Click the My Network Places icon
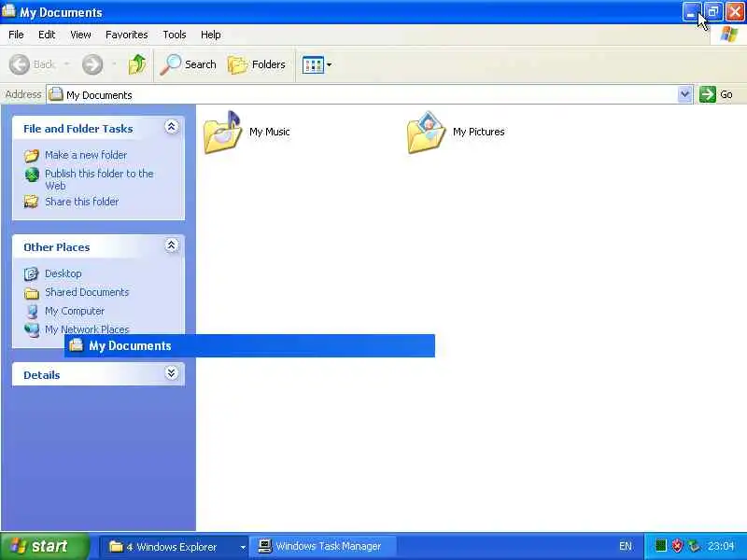Viewport: 747px width, 560px height. point(32,329)
